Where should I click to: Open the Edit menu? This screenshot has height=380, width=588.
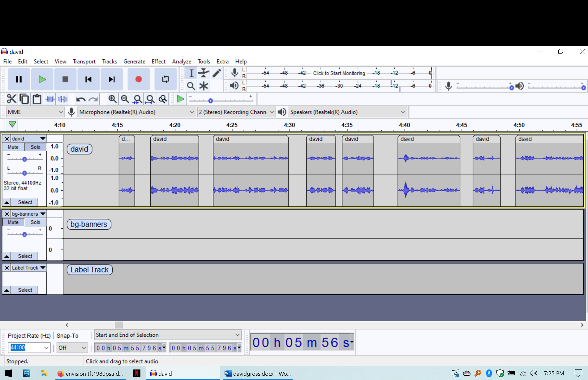tap(23, 62)
